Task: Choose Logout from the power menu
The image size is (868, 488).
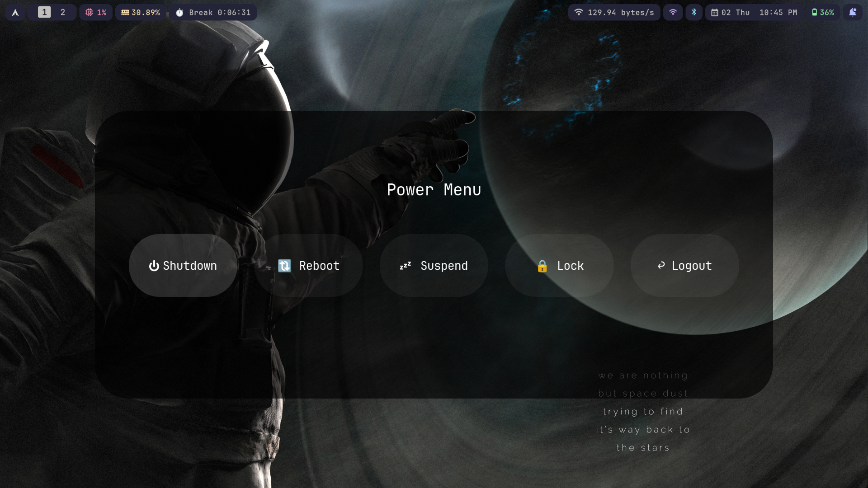Action: (x=685, y=266)
